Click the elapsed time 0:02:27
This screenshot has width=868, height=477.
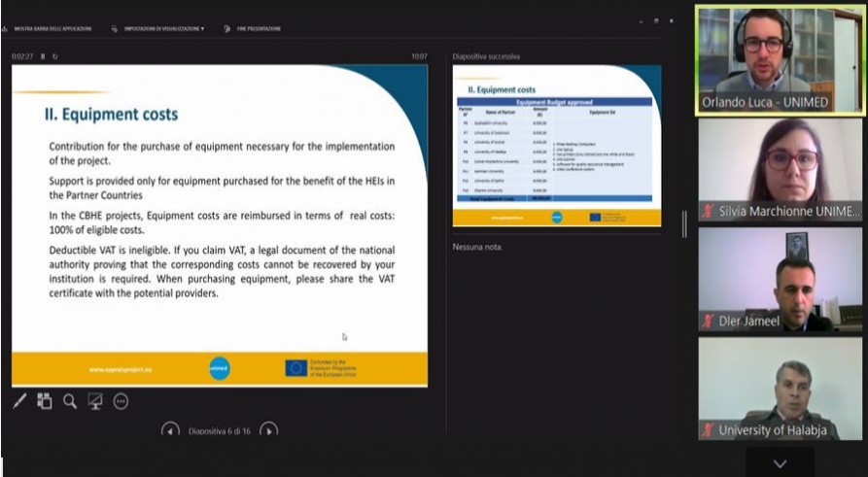click(22, 56)
